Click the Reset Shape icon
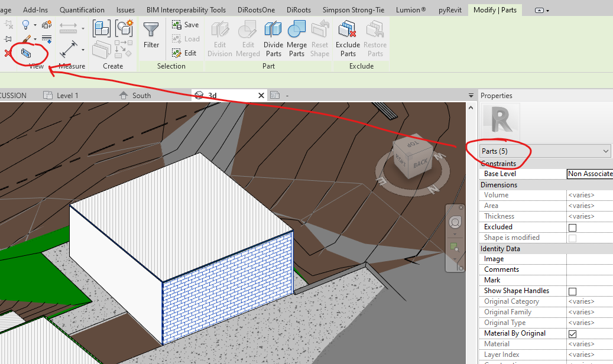 point(320,40)
